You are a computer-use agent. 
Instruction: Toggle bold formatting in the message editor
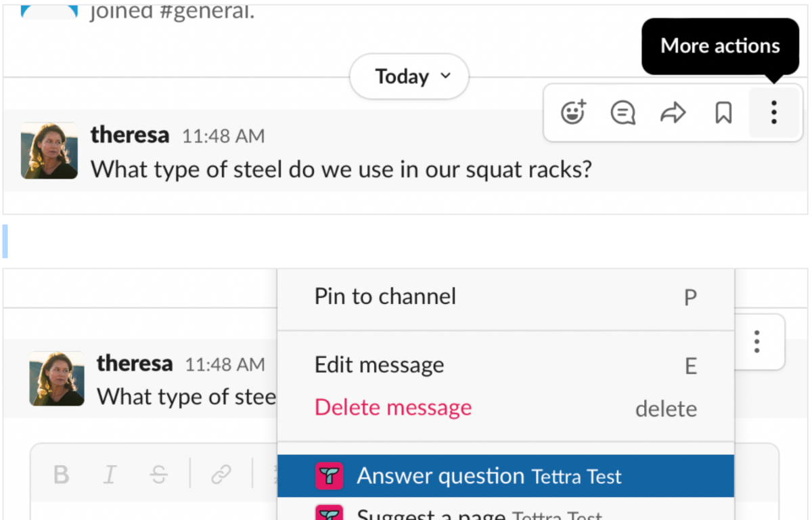(60, 475)
